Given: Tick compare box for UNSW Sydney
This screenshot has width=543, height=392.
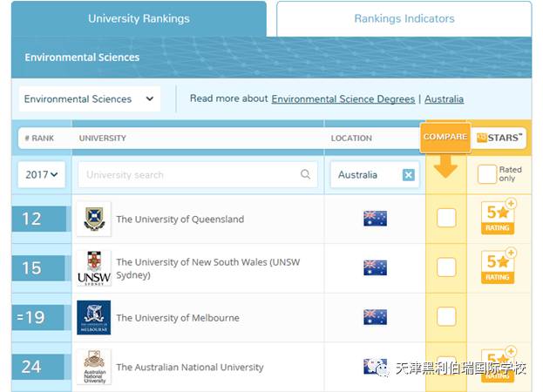Looking at the screenshot, I should [x=446, y=267].
